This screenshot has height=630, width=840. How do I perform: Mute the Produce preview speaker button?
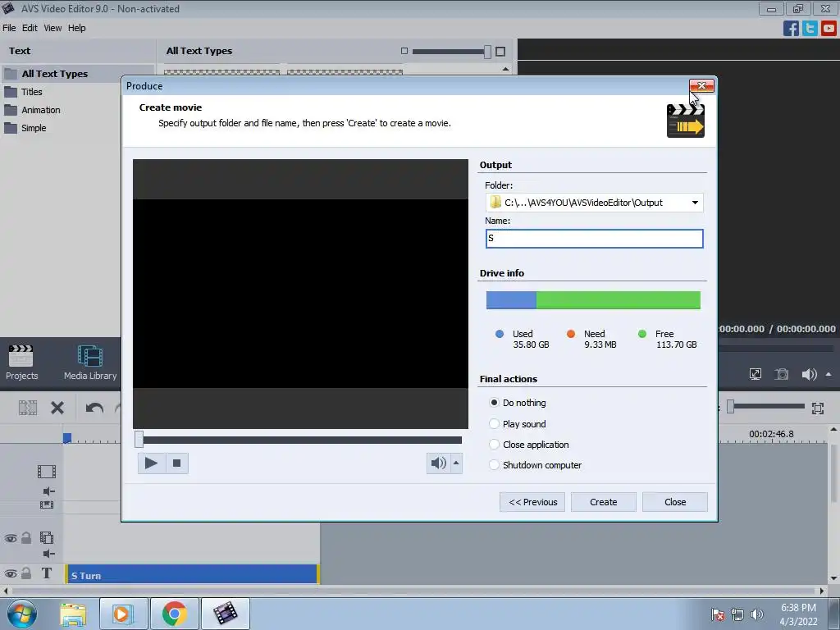(438, 463)
